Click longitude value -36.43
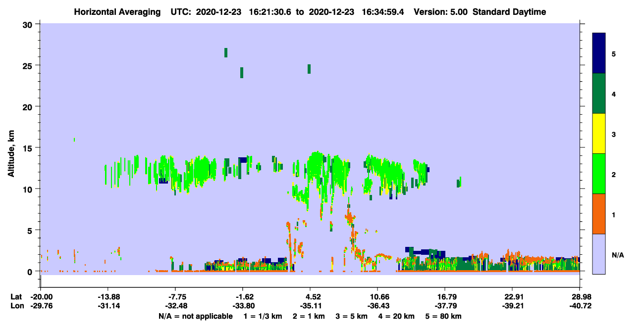The width and height of the screenshot is (644, 330). [377, 306]
